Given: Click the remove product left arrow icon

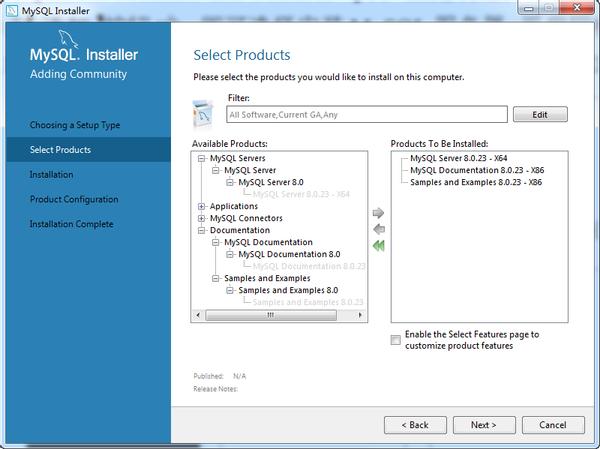Looking at the screenshot, I should (x=378, y=229).
